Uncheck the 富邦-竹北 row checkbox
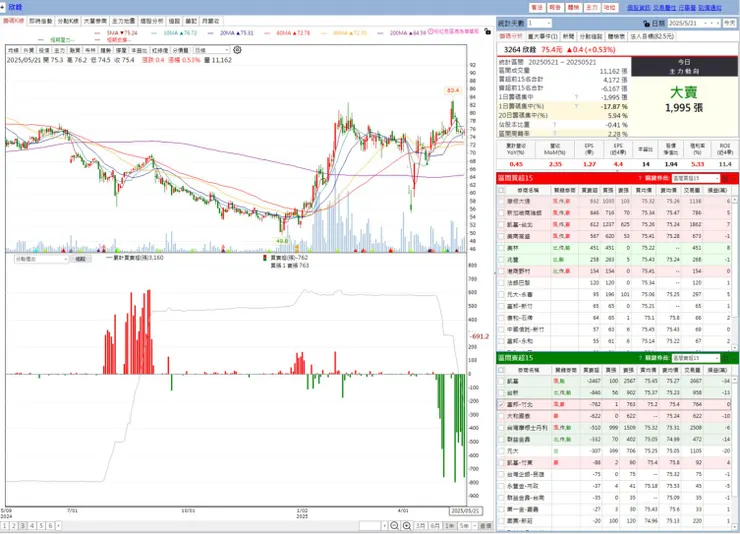This screenshot has width=740, height=534. pos(501,404)
